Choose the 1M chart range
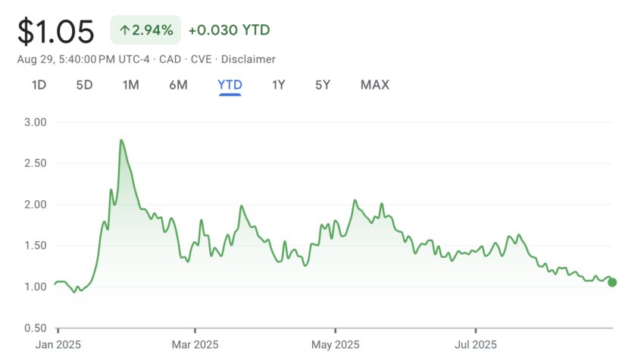This screenshot has height=364, width=644. coord(130,85)
